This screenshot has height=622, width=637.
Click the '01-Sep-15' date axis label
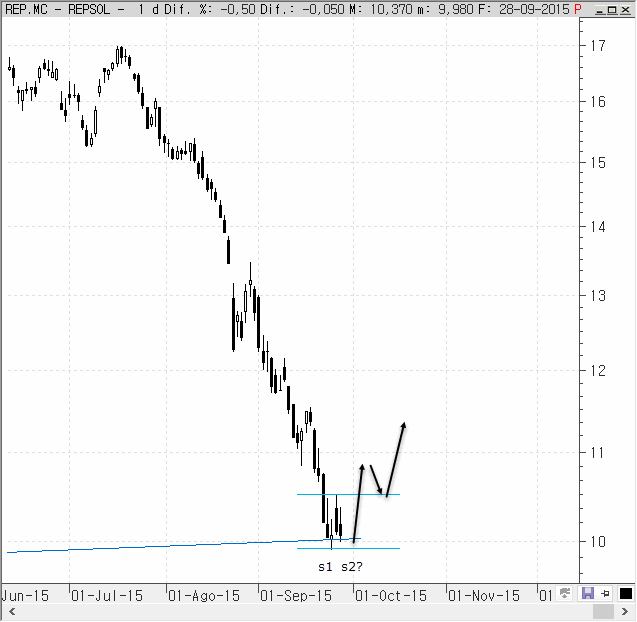coord(296,596)
